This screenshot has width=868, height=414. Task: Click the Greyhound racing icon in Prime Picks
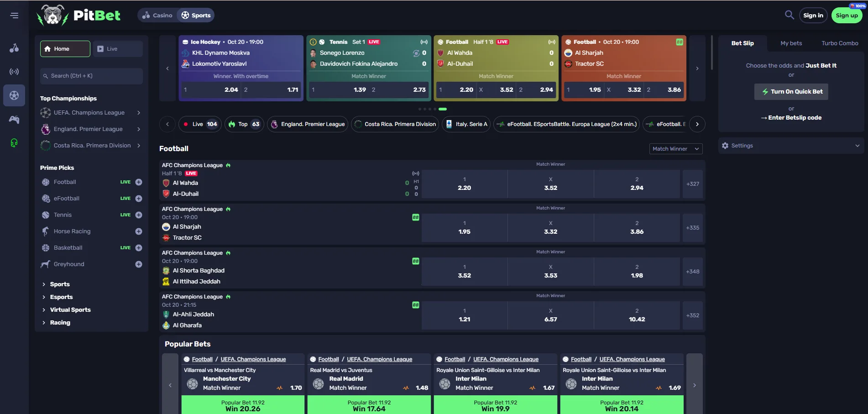[46, 264]
